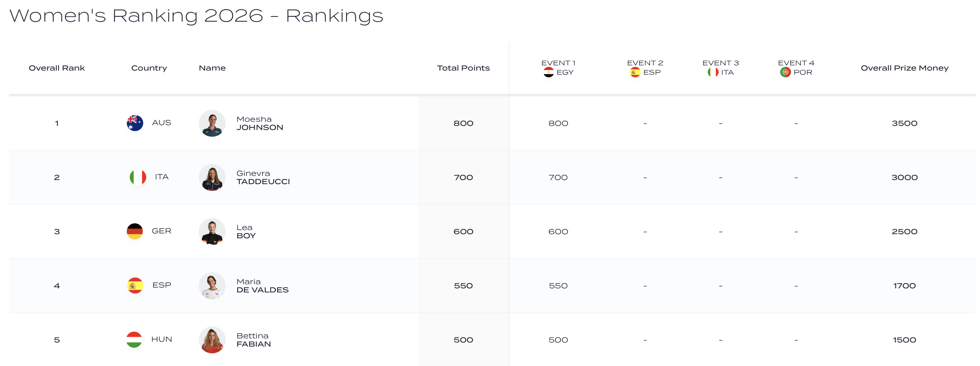This screenshot has height=366, width=980.
Task: Click Bettina Fabian's profile picture
Action: [212, 340]
